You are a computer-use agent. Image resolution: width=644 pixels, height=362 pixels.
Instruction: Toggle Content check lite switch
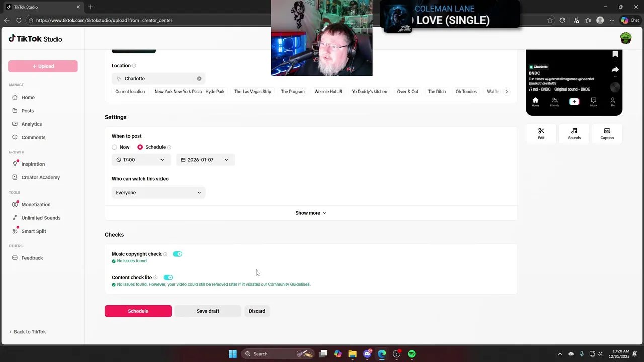[168, 278]
